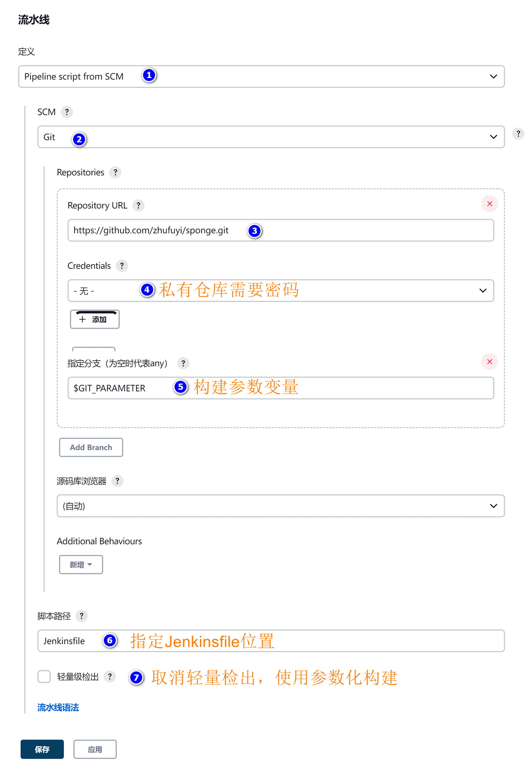Click the Add Branch button
532x768 pixels.
pyautogui.click(x=91, y=447)
